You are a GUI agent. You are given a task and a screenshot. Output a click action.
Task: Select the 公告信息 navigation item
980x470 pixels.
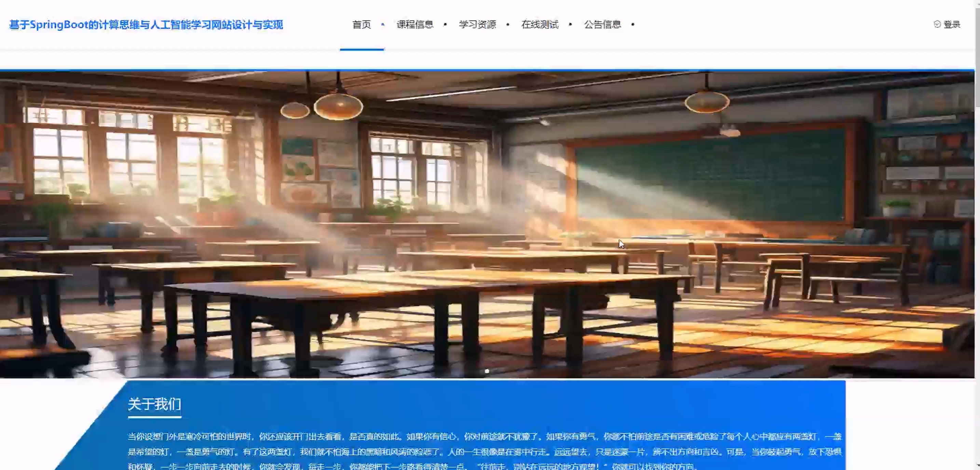[x=602, y=24]
